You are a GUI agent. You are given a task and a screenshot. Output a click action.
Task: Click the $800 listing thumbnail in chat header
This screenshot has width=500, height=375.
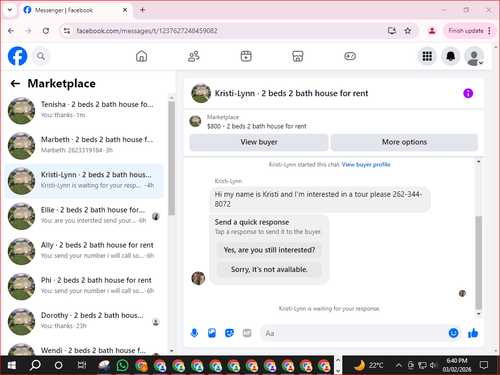pyautogui.click(x=195, y=121)
